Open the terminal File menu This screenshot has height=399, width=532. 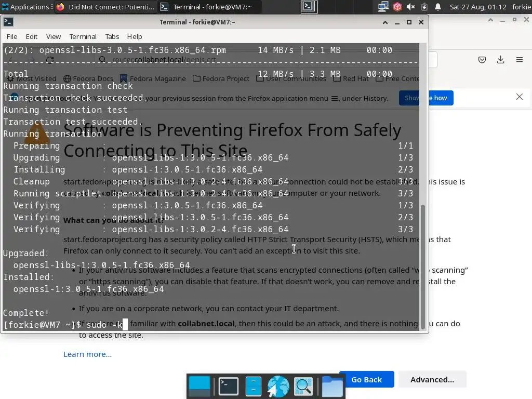pyautogui.click(x=12, y=37)
